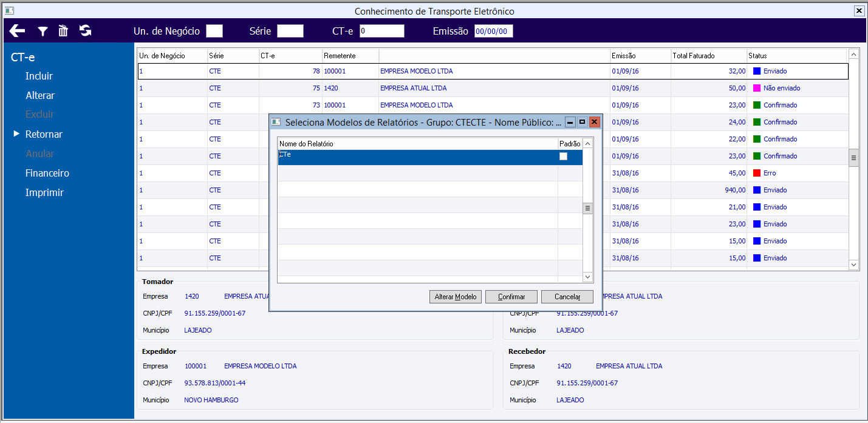Close the Seleciona Modelos dialog

point(595,122)
